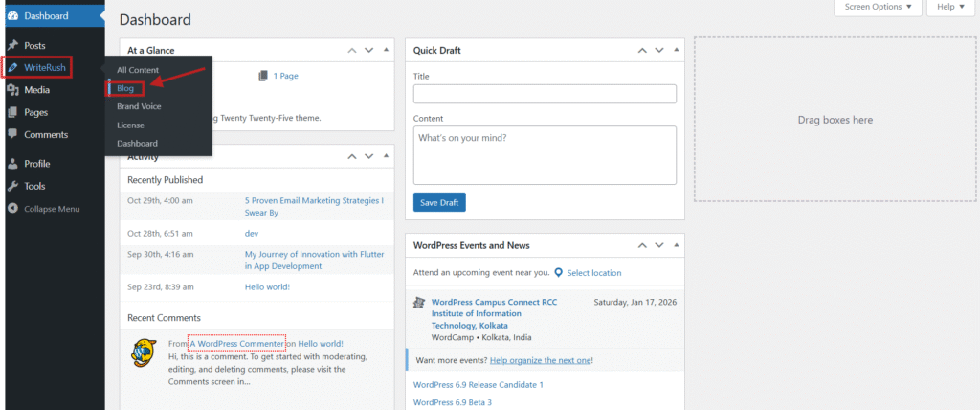Open 5 Proven Email Marketing Strategies post

click(x=314, y=207)
